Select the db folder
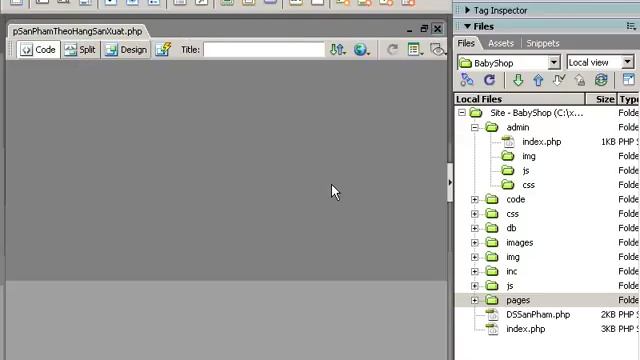Image resolution: width=640 pixels, height=360 pixels. [511, 228]
